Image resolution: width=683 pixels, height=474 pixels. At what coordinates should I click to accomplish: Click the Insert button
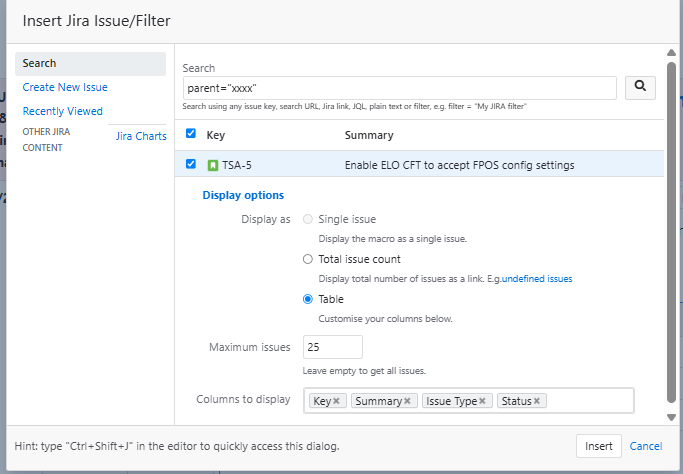(598, 446)
